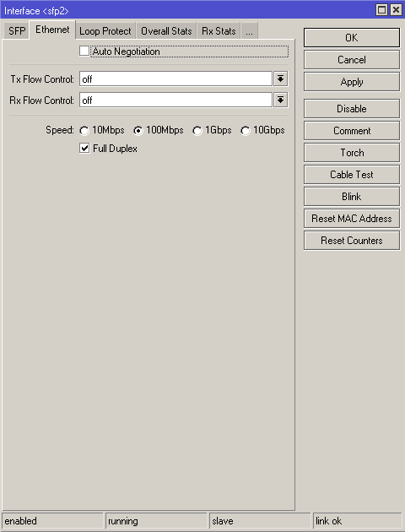
Task: Select the 10Mbps speed option
Action: (84, 131)
